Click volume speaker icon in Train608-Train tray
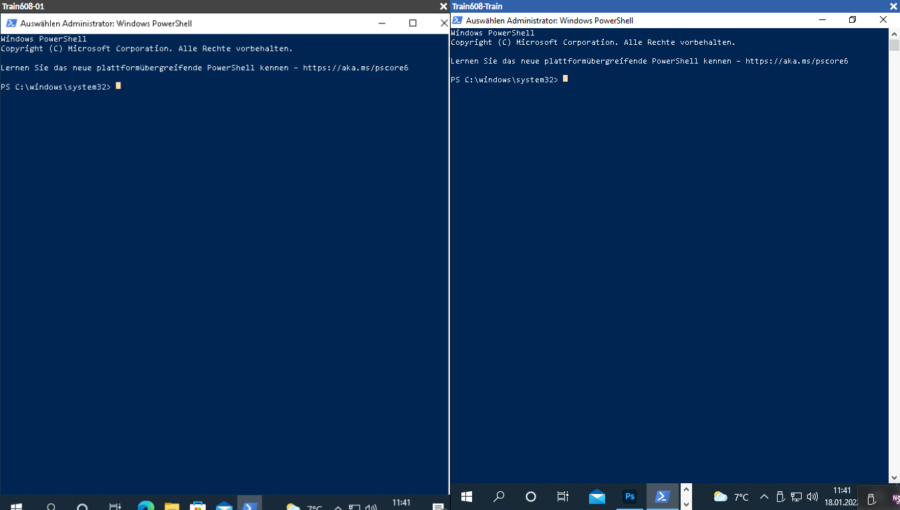 (x=812, y=497)
